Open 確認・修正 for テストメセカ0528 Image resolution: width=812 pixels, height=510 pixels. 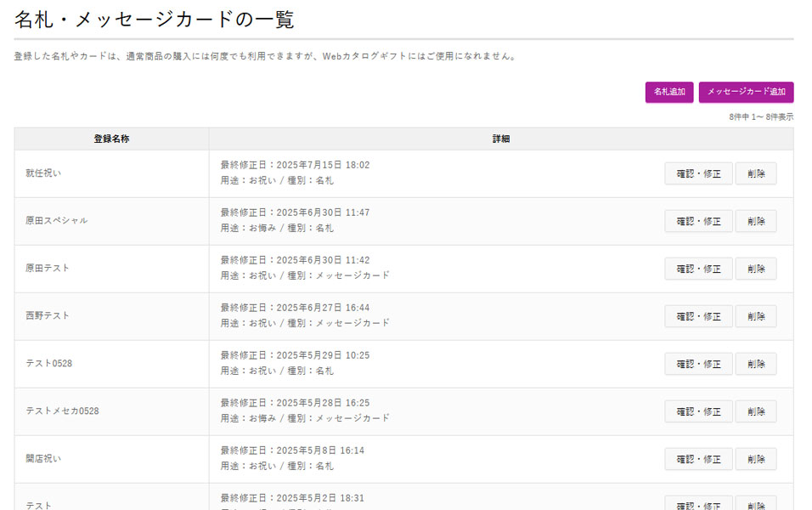click(698, 411)
